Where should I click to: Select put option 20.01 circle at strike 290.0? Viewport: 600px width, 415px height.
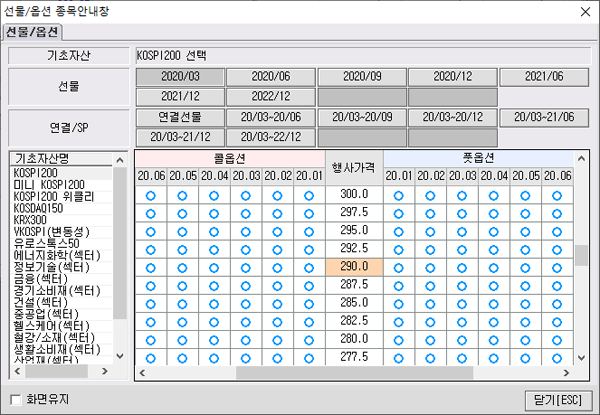400,267
